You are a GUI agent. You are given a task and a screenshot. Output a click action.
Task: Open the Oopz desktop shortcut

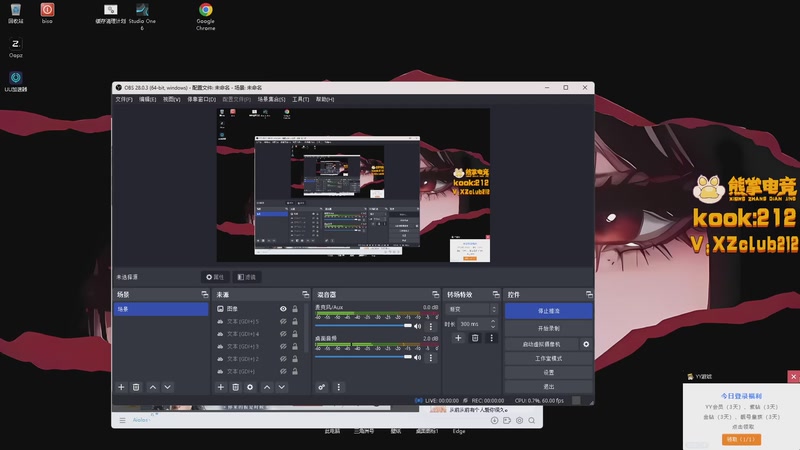(15, 47)
